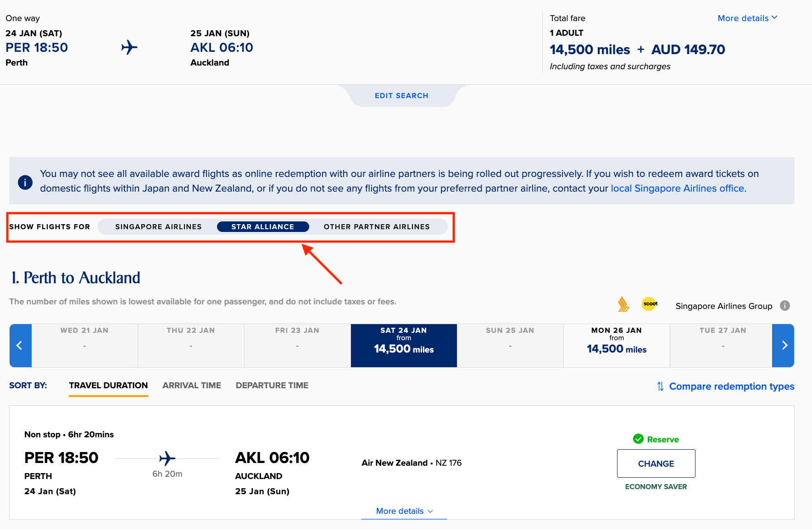The image size is (812, 529).
Task: Switch to Other Partner Airlines flights
Action: 377,227
